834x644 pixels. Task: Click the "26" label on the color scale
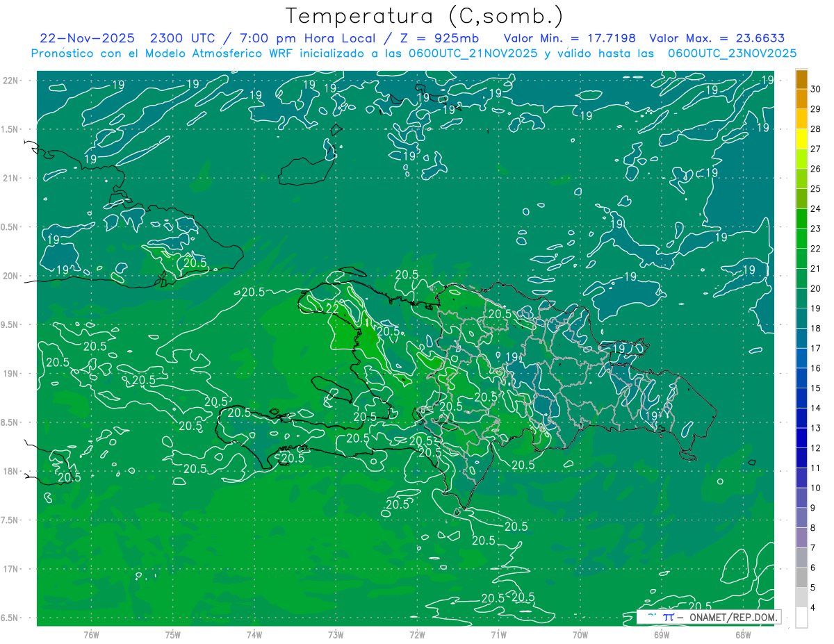(816, 169)
